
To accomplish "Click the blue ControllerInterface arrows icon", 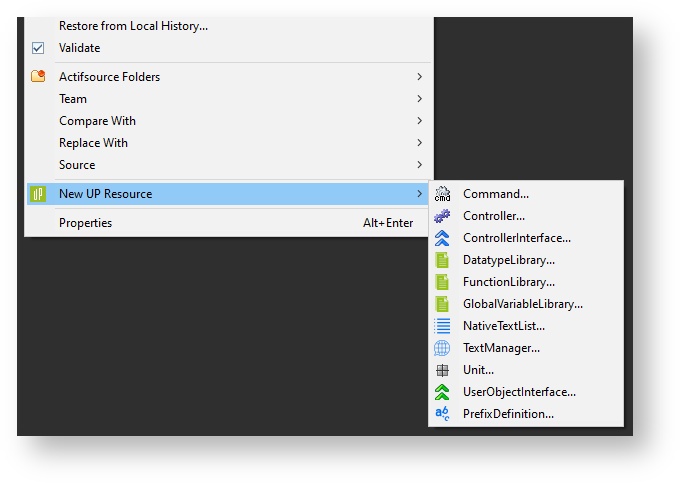I will [x=442, y=238].
